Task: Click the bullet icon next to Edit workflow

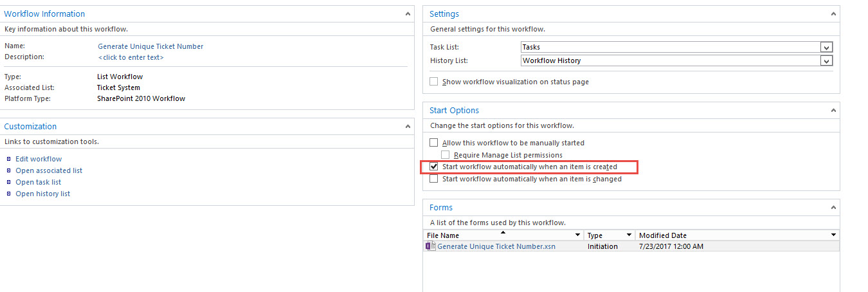Action: click(x=8, y=159)
